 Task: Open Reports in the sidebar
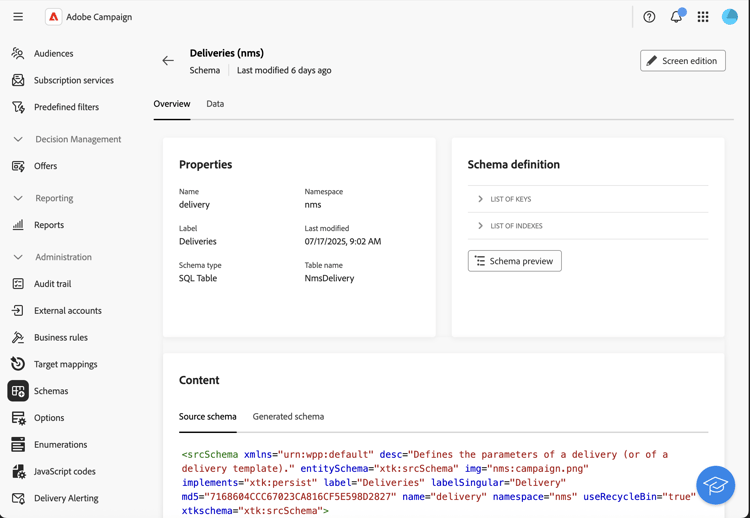(x=49, y=224)
